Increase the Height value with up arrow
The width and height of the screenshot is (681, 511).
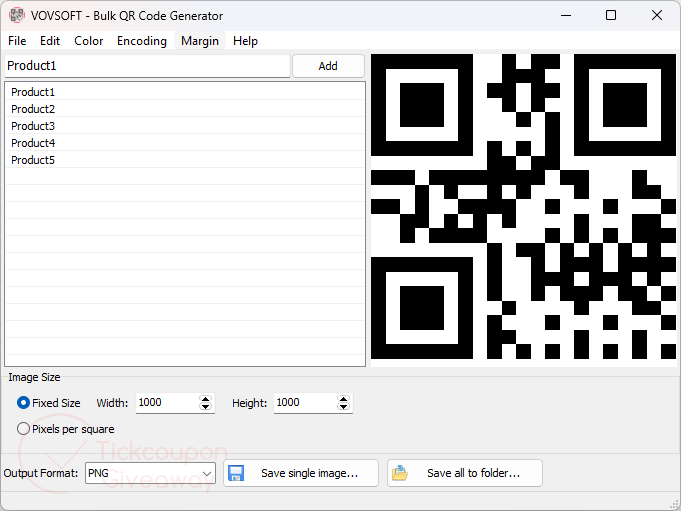[344, 399]
